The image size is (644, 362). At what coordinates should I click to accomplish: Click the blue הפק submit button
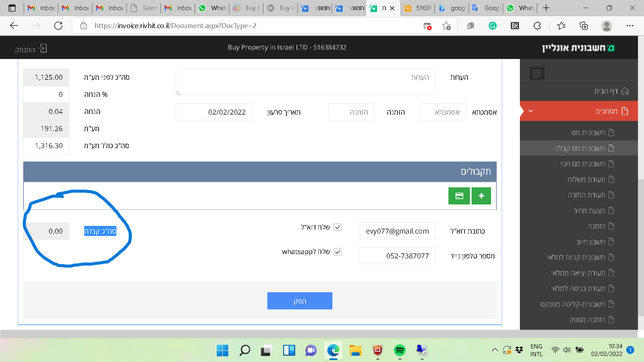click(x=300, y=301)
